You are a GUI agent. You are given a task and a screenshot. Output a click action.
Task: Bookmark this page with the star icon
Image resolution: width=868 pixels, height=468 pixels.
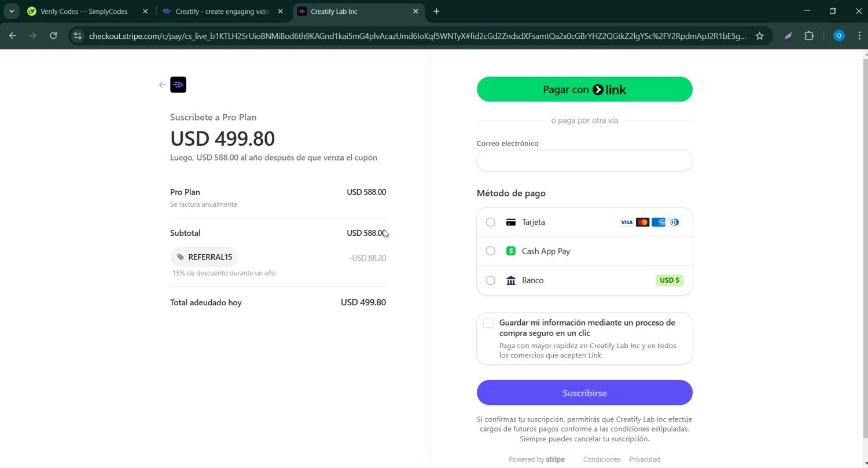(x=760, y=36)
